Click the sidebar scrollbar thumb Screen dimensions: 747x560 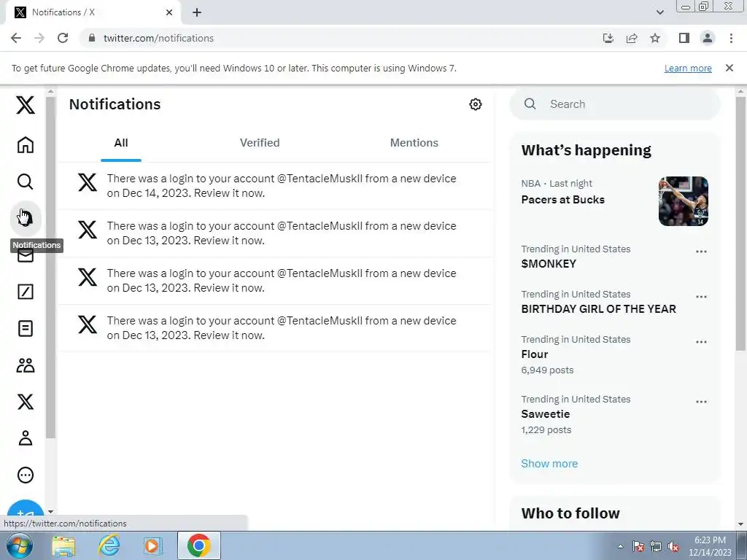(50, 267)
